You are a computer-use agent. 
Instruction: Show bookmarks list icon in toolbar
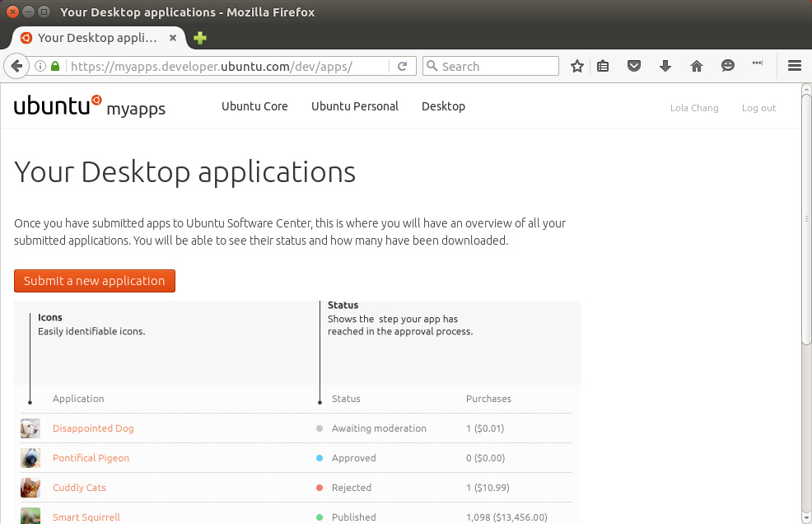[x=603, y=67]
